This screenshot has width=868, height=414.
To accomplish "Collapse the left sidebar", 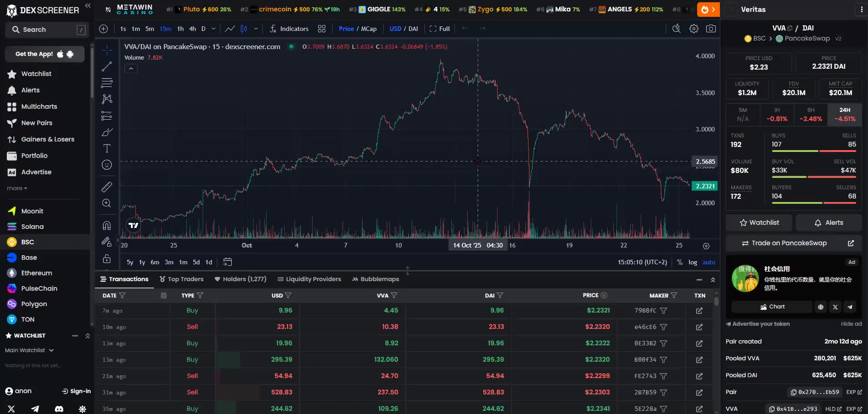I will pyautogui.click(x=88, y=6).
